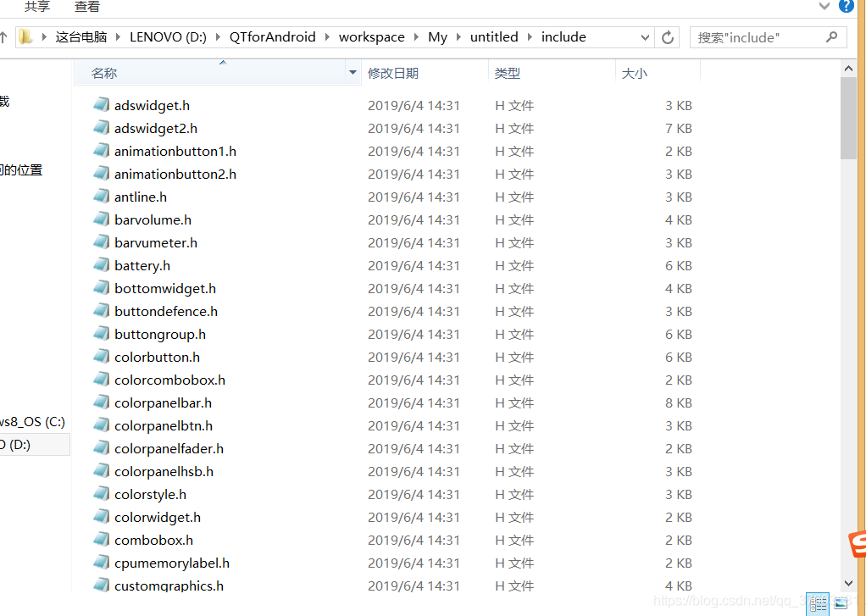Screen dimensions: 866x616
Task: Navigate to My in address bar
Action: (x=437, y=37)
